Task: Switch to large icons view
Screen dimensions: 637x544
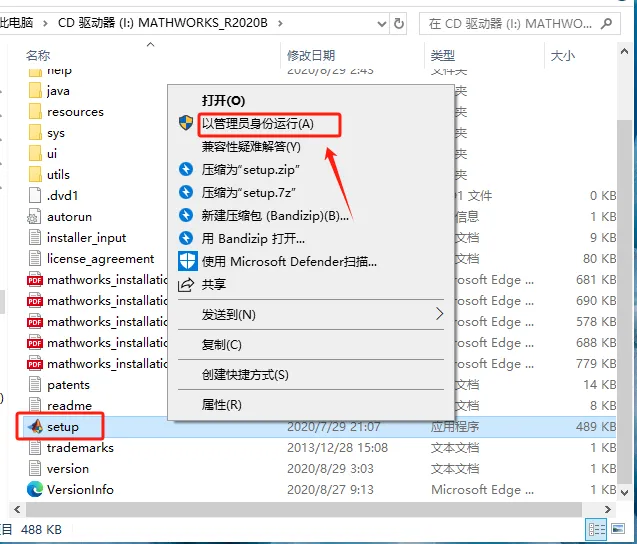Action: coord(618,529)
